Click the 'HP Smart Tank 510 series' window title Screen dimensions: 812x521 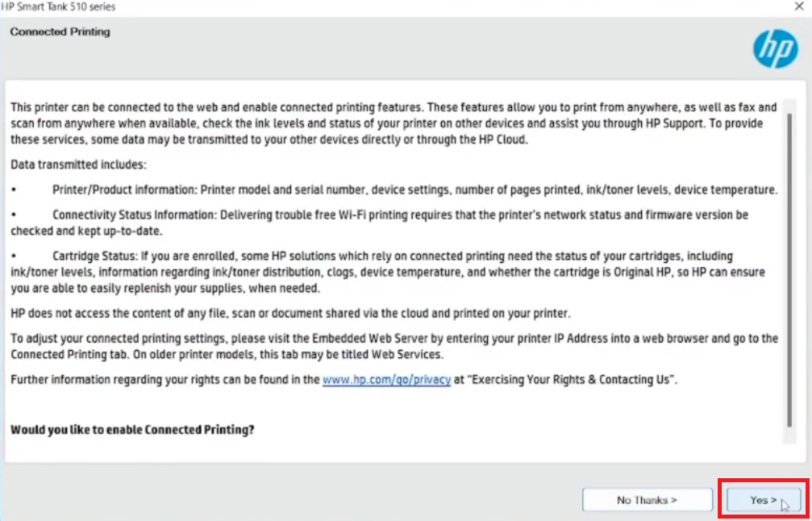click(58, 6)
